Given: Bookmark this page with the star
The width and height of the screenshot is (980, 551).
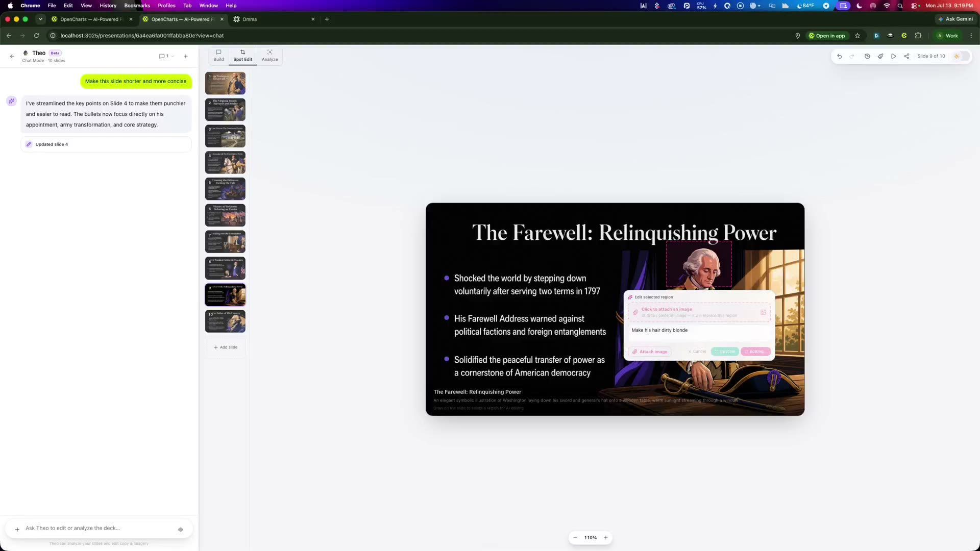Looking at the screenshot, I should coord(857,36).
